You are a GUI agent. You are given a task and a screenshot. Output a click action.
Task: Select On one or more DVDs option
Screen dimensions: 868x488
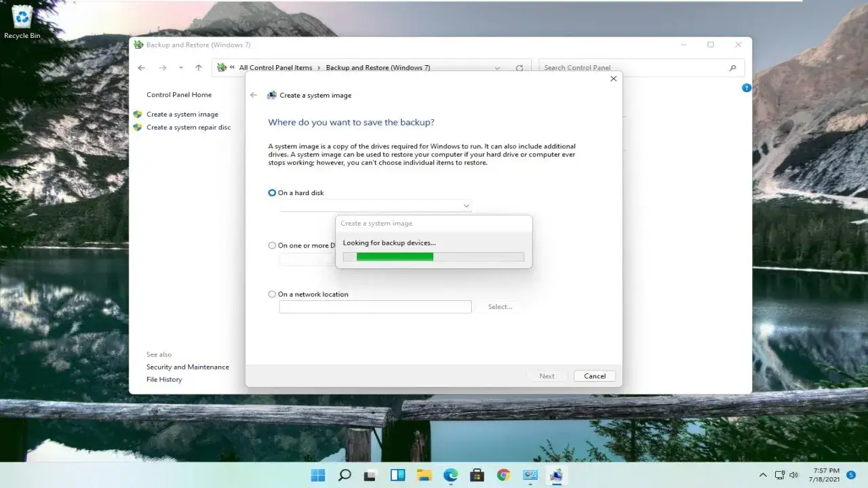click(x=272, y=246)
